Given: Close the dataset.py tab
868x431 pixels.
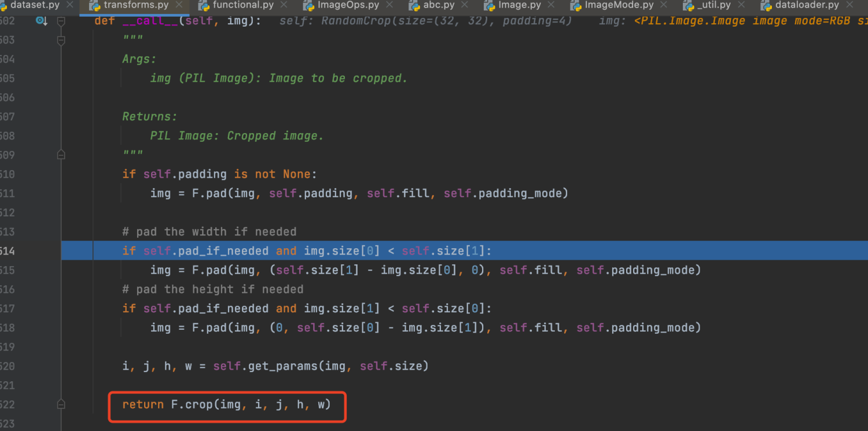Looking at the screenshot, I should 70,5.
